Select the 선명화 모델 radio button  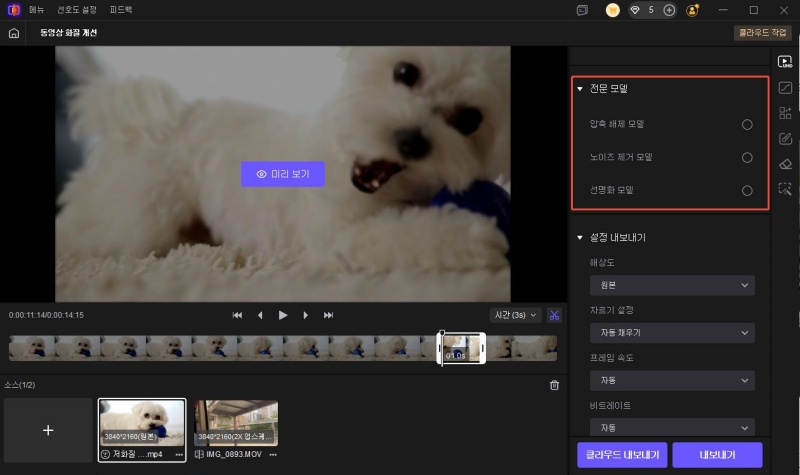pyautogui.click(x=747, y=190)
